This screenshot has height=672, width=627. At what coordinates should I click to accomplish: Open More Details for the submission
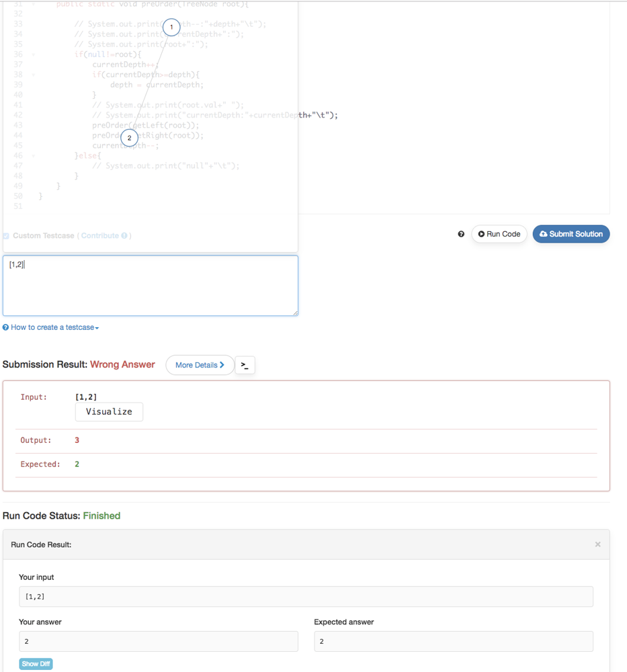pos(200,365)
